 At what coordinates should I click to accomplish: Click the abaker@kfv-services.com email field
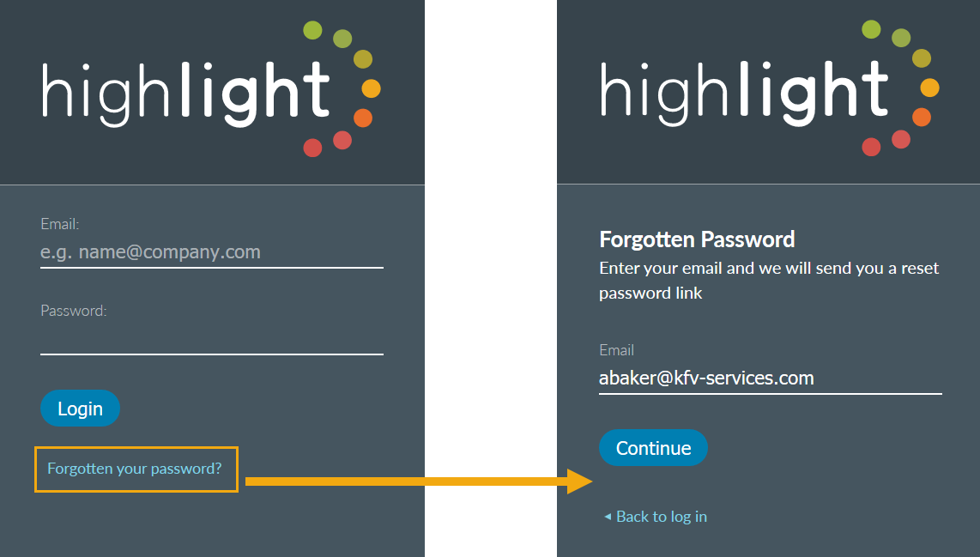coord(770,378)
